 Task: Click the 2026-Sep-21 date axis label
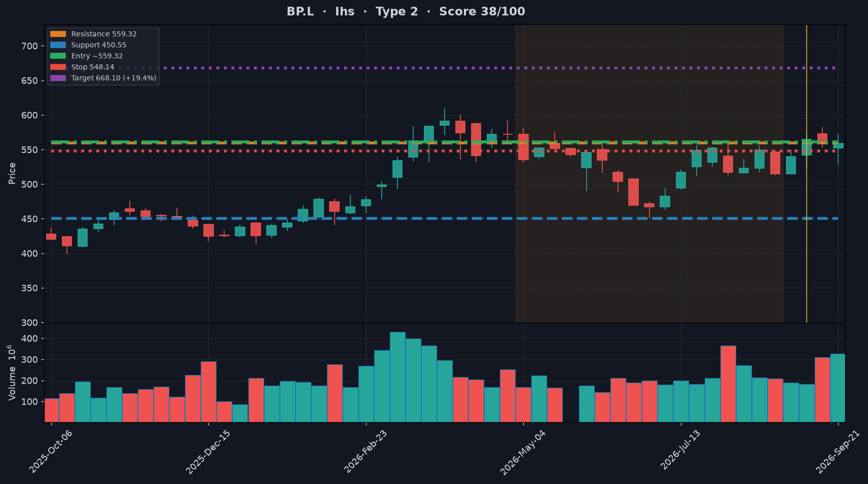point(838,452)
